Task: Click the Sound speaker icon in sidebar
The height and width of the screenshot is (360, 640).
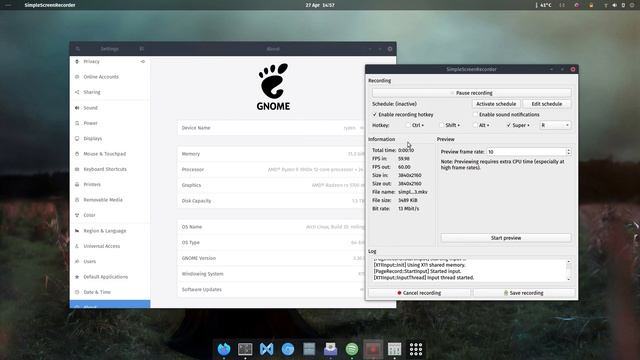Action: tap(77, 108)
